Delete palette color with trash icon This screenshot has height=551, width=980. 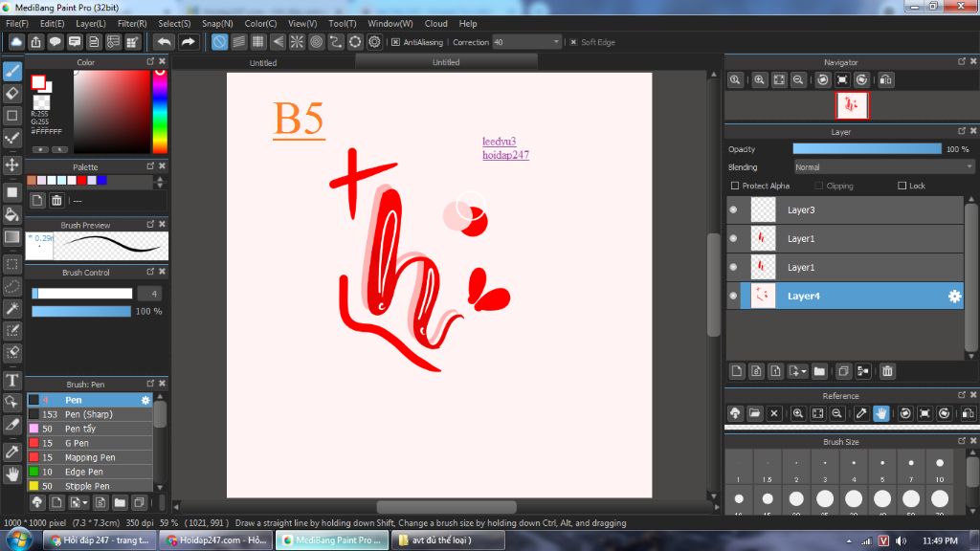point(56,201)
